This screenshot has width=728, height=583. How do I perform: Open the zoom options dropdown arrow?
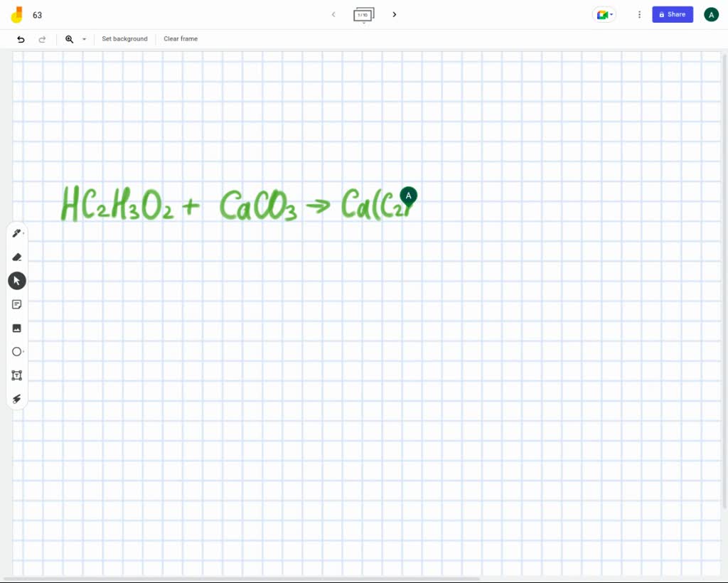pyautogui.click(x=84, y=39)
